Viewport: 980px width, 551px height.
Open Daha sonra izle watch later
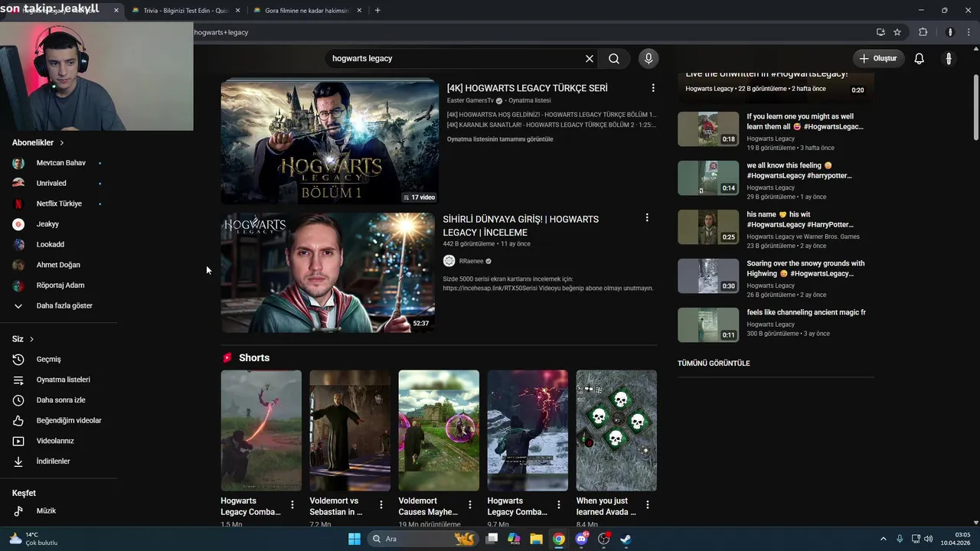click(59, 400)
